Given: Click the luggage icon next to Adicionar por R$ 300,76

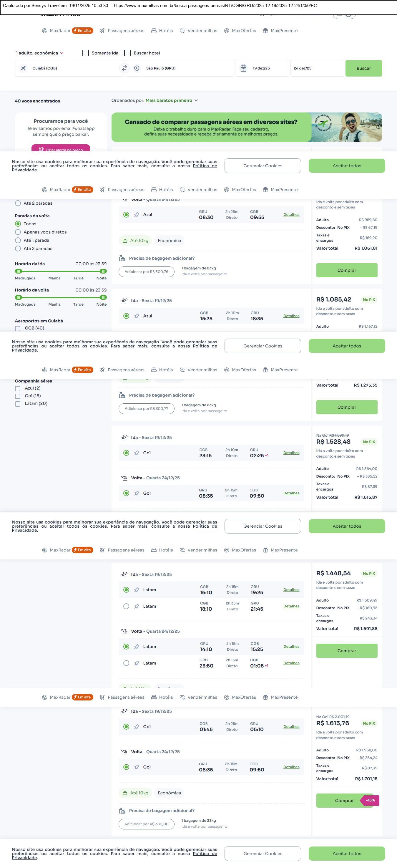Looking at the screenshot, I should pos(122,259).
